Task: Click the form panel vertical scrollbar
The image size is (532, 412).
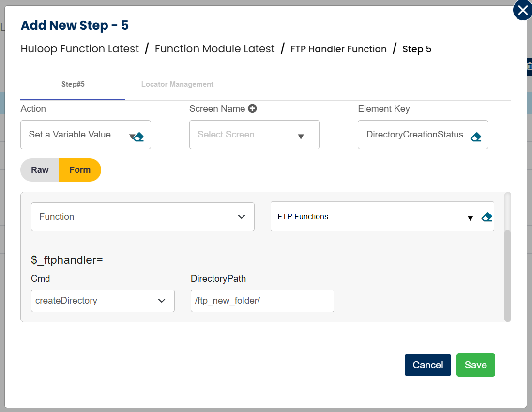Action: [507, 275]
